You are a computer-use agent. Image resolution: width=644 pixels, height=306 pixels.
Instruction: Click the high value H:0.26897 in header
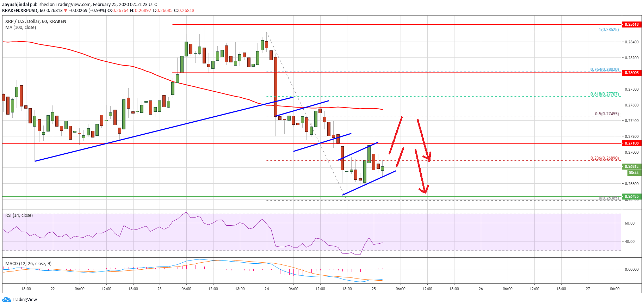141,11
